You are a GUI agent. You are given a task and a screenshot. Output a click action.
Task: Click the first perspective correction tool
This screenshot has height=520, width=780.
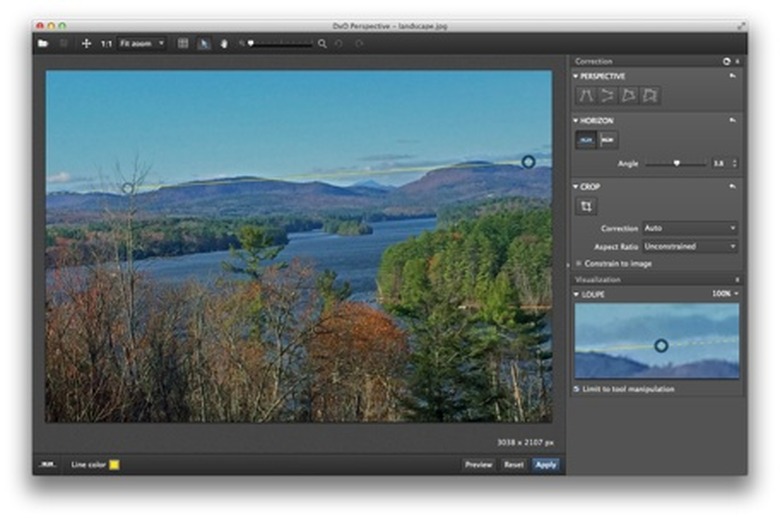click(586, 95)
